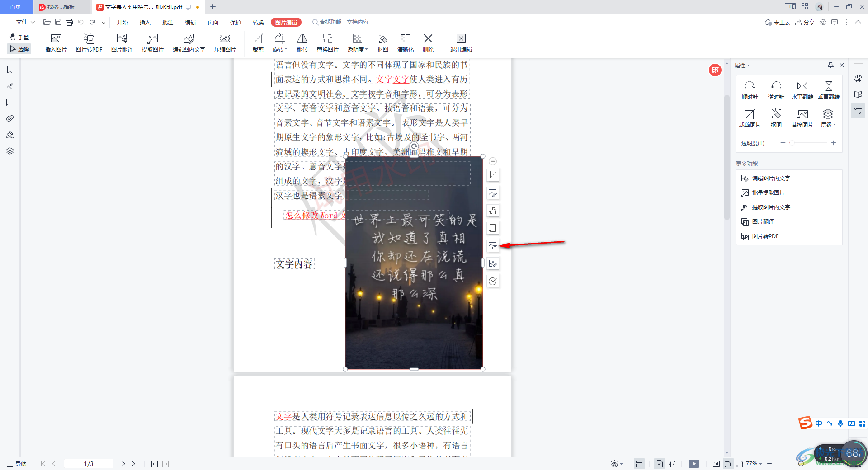Increase transparency with the plus button

pyautogui.click(x=834, y=143)
